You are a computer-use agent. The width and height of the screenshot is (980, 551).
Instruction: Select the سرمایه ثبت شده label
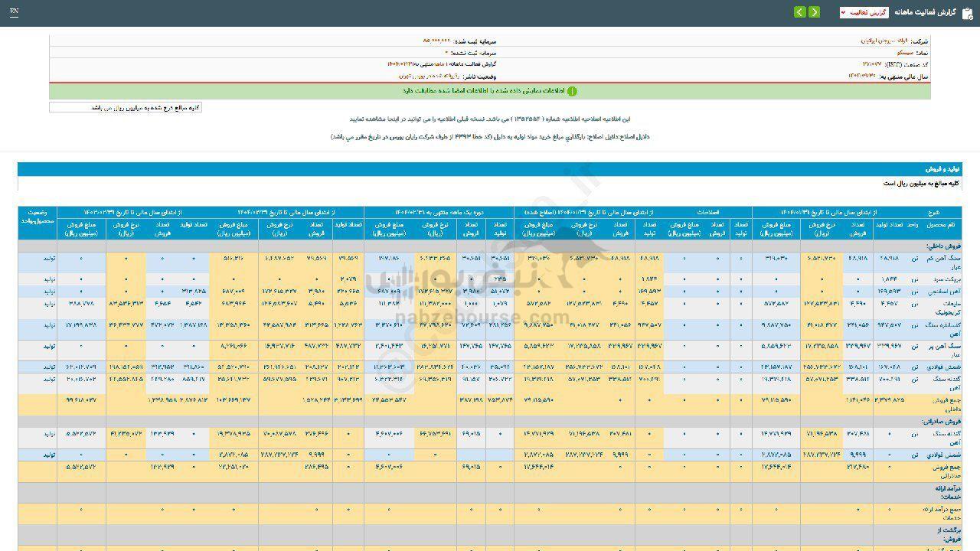tap(475, 41)
